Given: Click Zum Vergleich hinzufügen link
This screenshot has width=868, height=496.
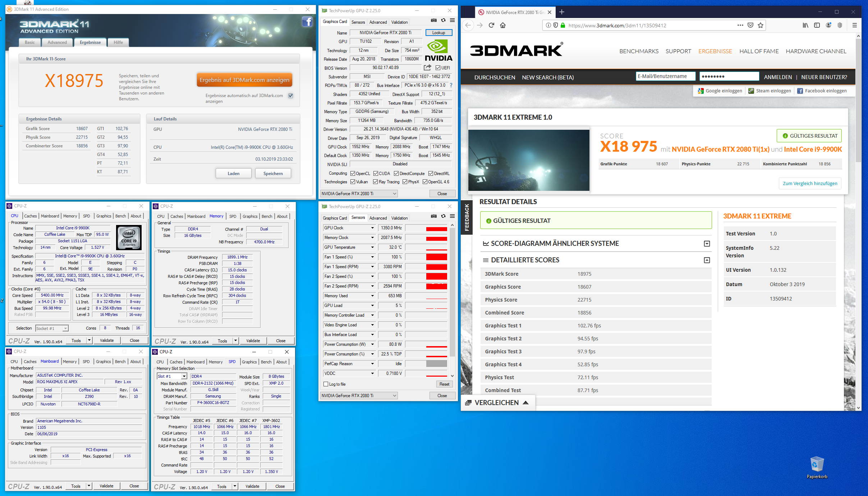Looking at the screenshot, I should (x=810, y=183).
